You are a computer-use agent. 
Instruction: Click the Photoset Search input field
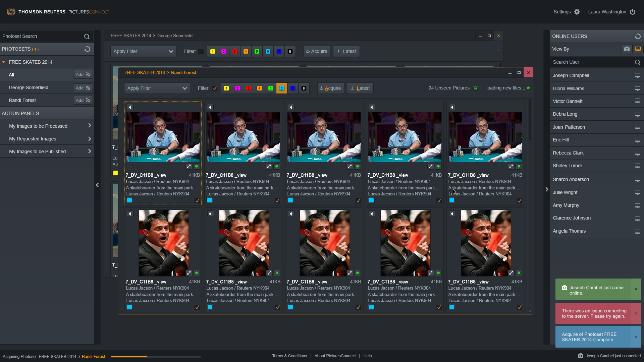[x=42, y=36]
